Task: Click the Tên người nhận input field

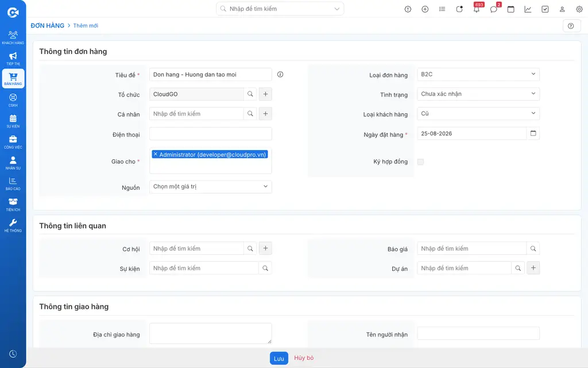Action: [x=478, y=333]
